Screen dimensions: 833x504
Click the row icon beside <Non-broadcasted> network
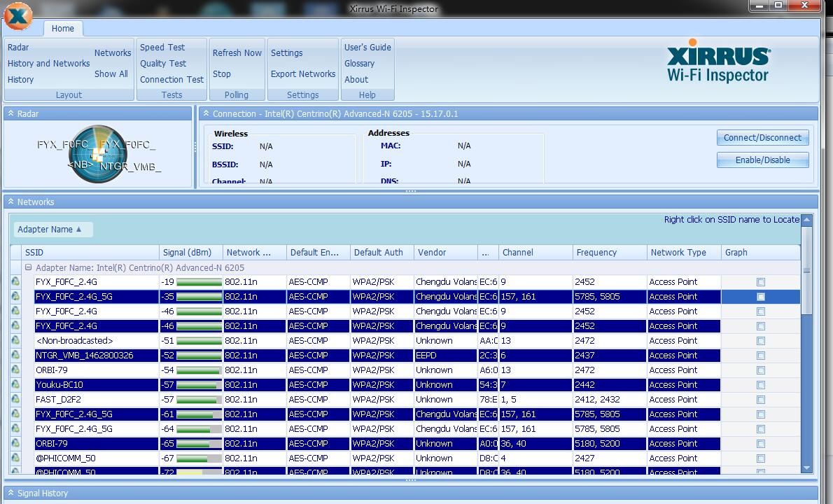click(x=15, y=340)
